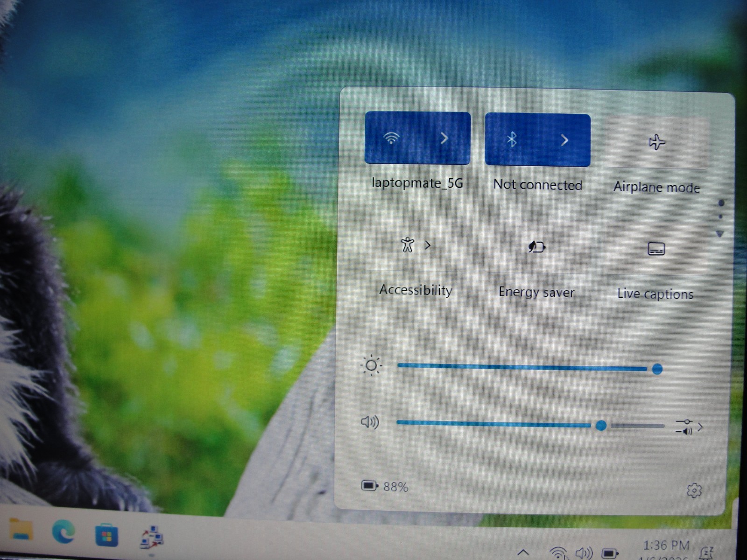
Task: Open battery settings showing 88%
Action: tap(385, 487)
